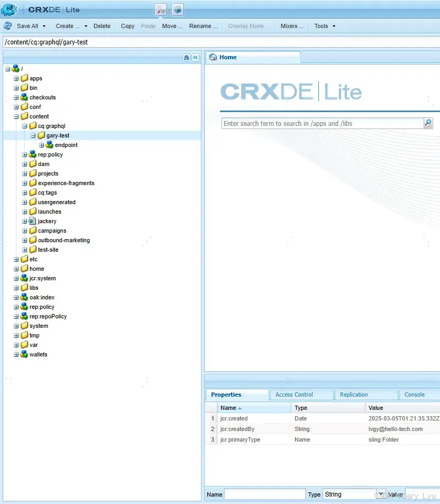The image size is (440, 504).
Task: Select the jcr:createdBy property row
Action: point(323,429)
